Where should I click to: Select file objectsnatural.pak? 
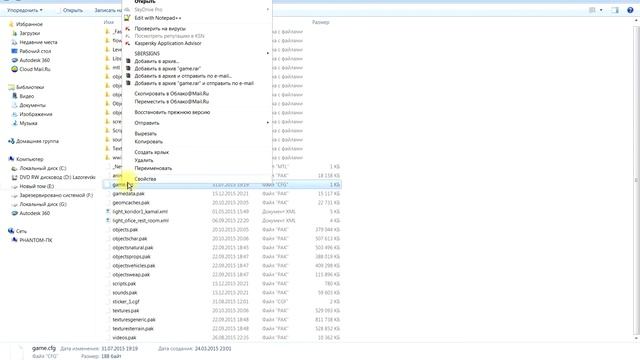[x=133, y=247]
